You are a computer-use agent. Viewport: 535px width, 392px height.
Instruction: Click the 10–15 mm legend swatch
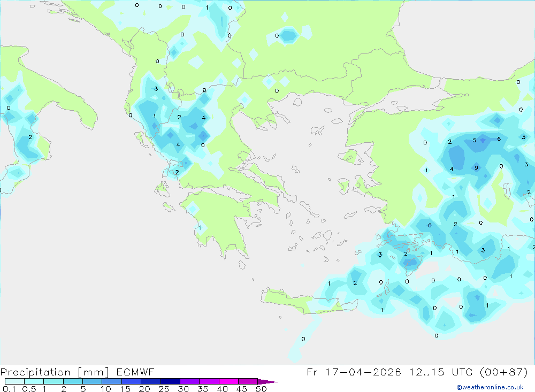(x=112, y=381)
